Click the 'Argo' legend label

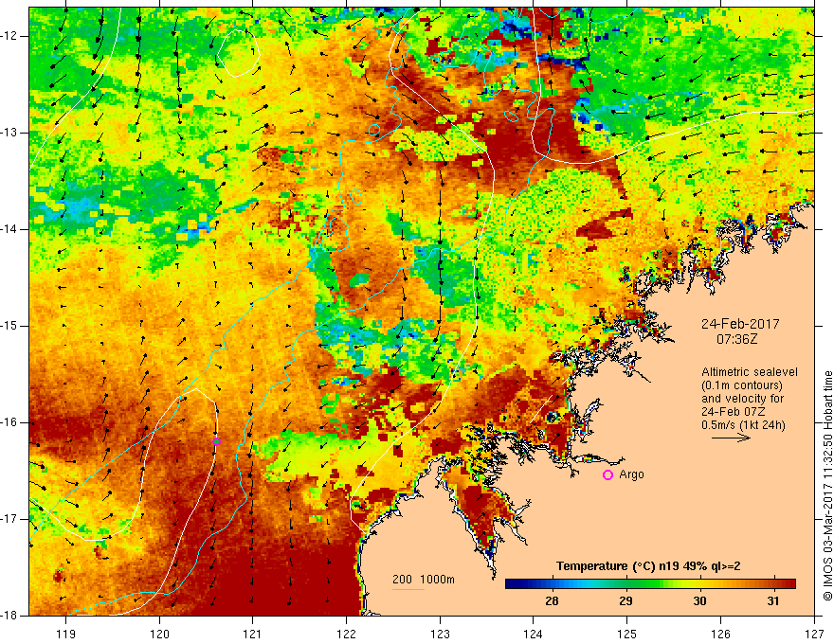tap(631, 474)
